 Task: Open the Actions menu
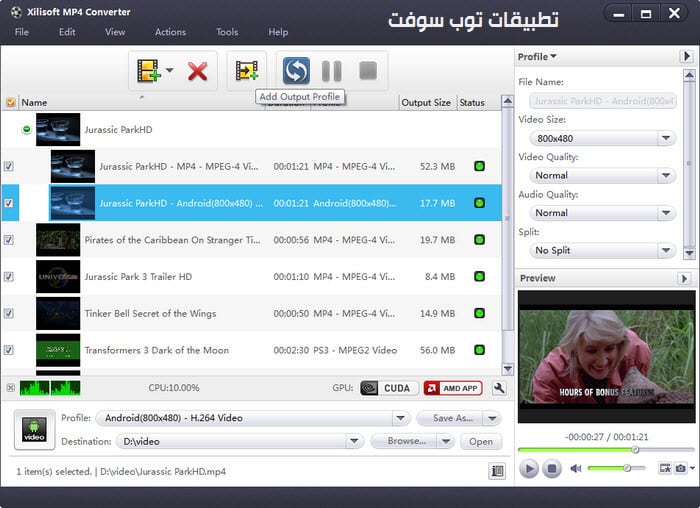[170, 32]
